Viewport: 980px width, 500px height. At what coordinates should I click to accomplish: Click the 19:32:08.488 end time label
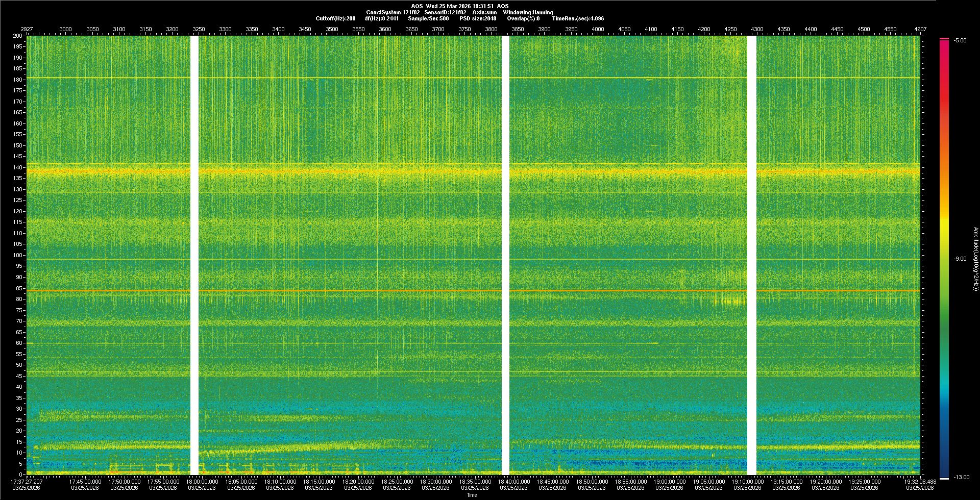click(920, 481)
